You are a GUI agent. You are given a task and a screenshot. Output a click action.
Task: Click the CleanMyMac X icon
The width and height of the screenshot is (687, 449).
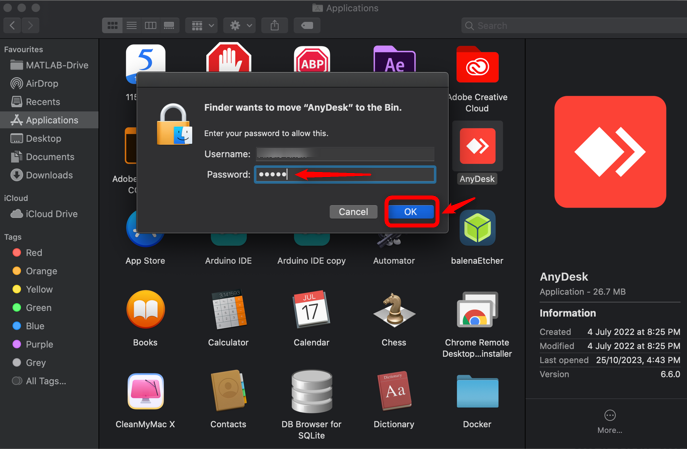coord(145,393)
